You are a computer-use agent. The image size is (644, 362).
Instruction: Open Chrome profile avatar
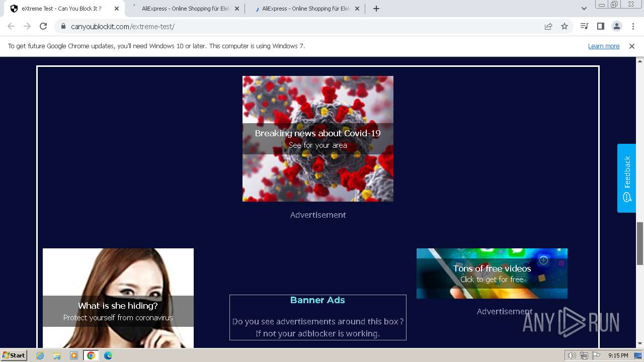pos(616,26)
